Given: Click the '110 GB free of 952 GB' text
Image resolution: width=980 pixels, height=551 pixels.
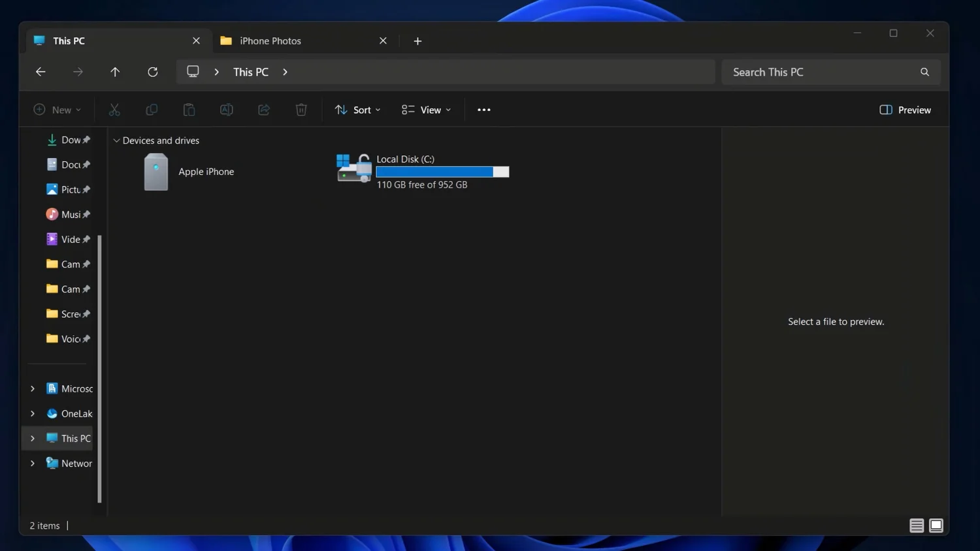Looking at the screenshot, I should coord(422,185).
